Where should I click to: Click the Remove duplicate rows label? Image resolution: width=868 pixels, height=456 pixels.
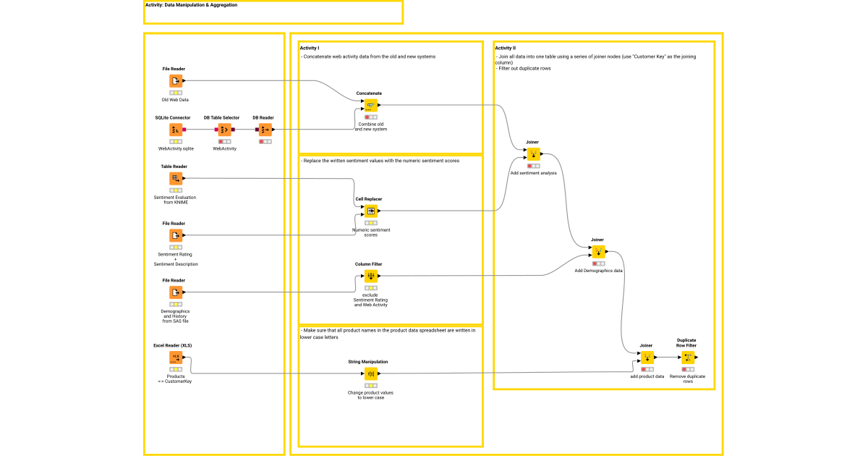point(686,378)
